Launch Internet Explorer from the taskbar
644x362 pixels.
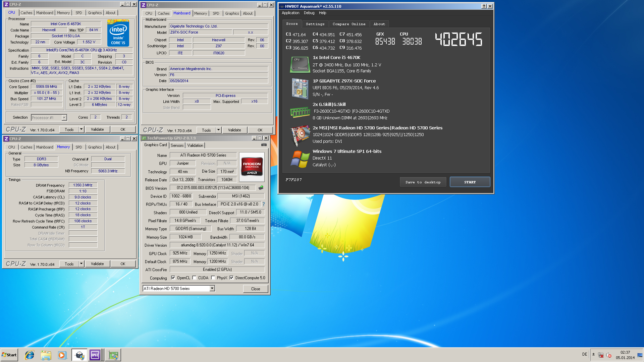[x=30, y=355]
